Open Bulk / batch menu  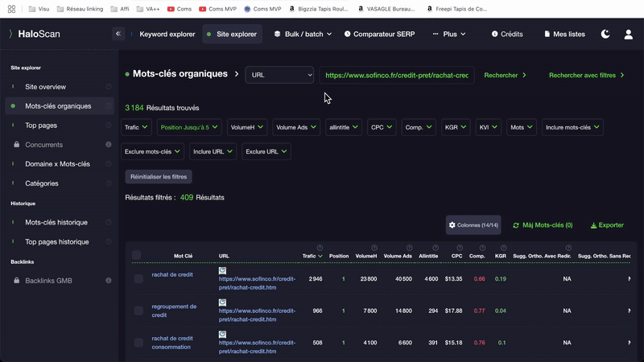303,34
